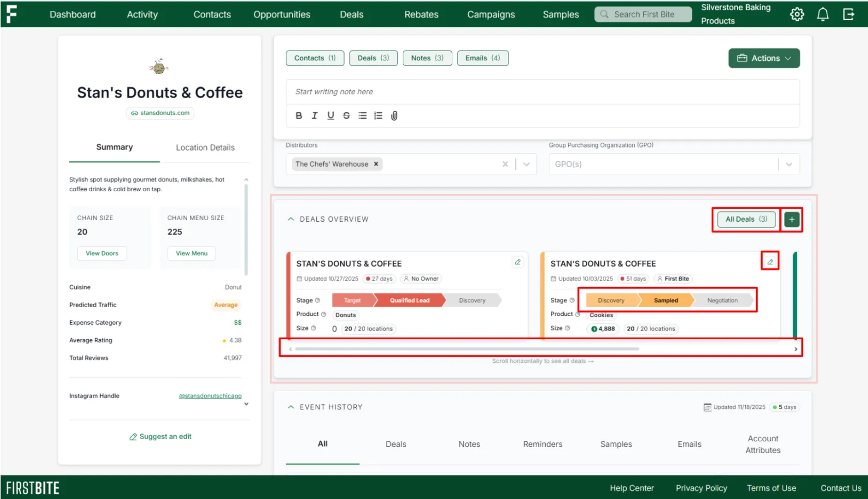Screen dimensions: 868x499
Task: Open stansdonuts.com website link
Action: [160, 113]
